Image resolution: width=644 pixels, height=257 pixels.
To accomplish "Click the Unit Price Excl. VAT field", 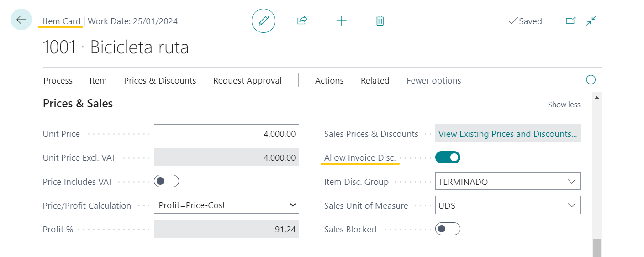I will 227,157.
